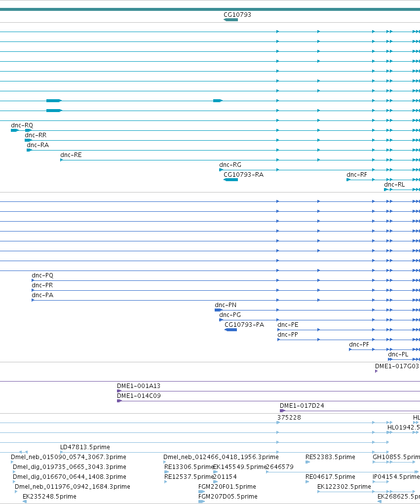The height and width of the screenshot is (504, 420).
Task: Click Dmel_neb_011976_0942_1684.3prime label
Action: [x=72, y=487]
